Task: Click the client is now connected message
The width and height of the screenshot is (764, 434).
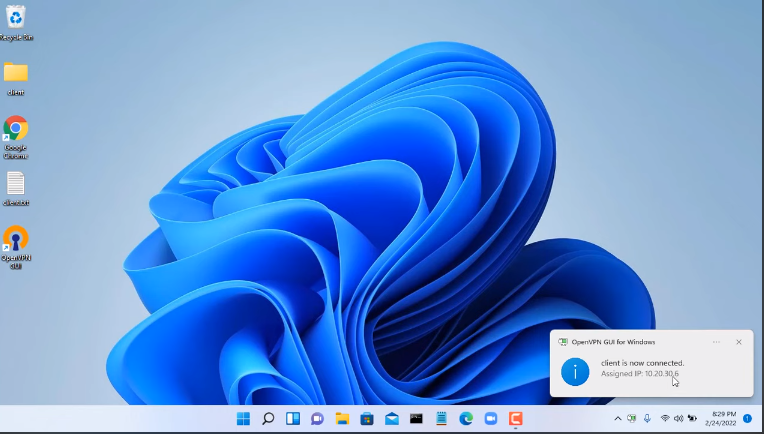Action: (642, 363)
